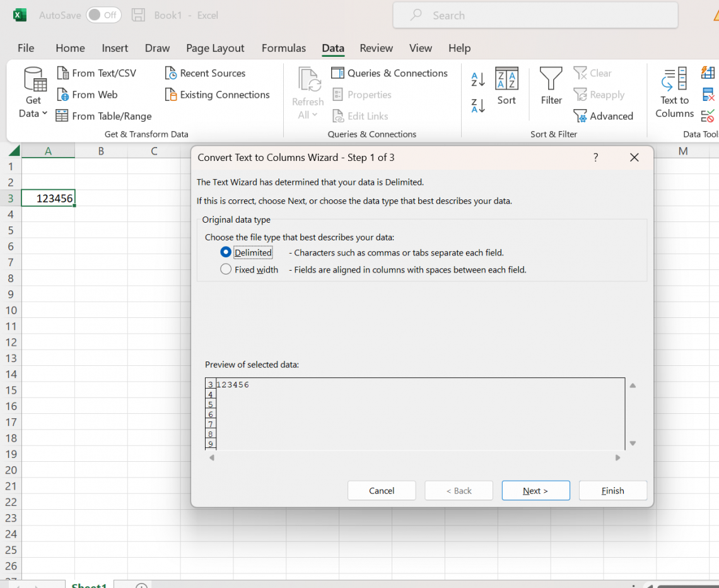The image size is (719, 588).
Task: Sort data A to Z
Action: tap(477, 79)
